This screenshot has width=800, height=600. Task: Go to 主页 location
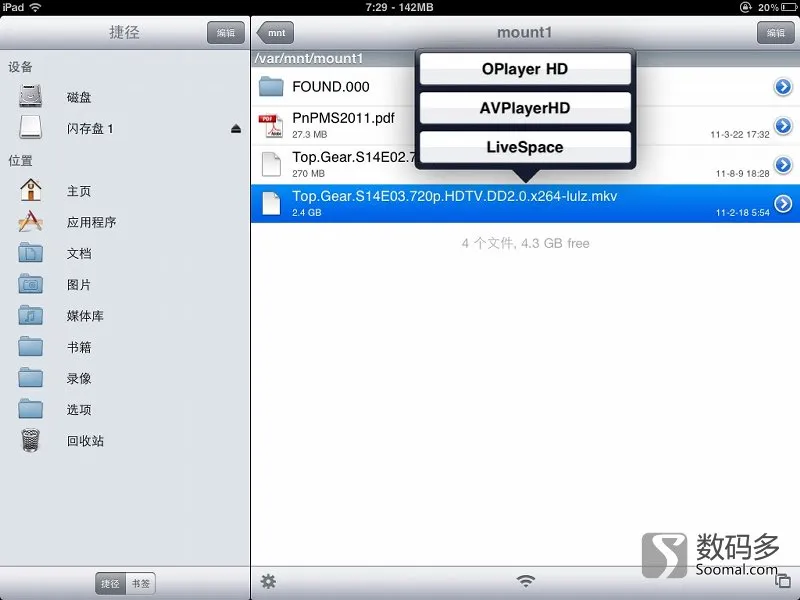coord(79,191)
